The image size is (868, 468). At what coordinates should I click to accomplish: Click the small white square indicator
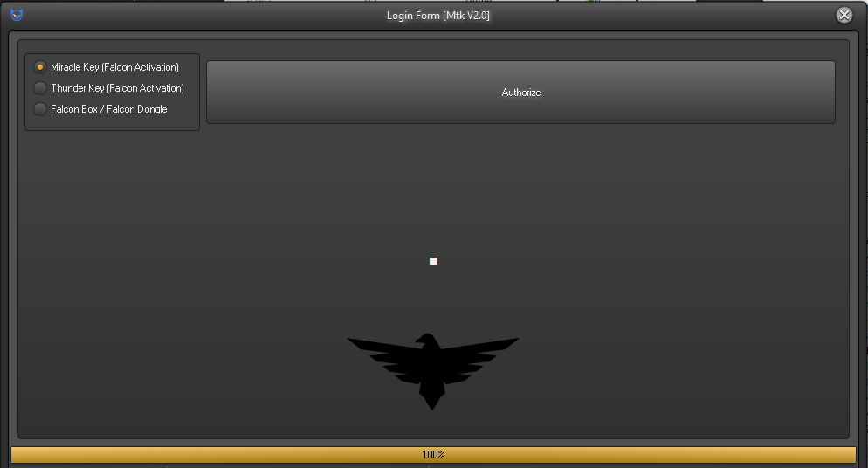(433, 261)
